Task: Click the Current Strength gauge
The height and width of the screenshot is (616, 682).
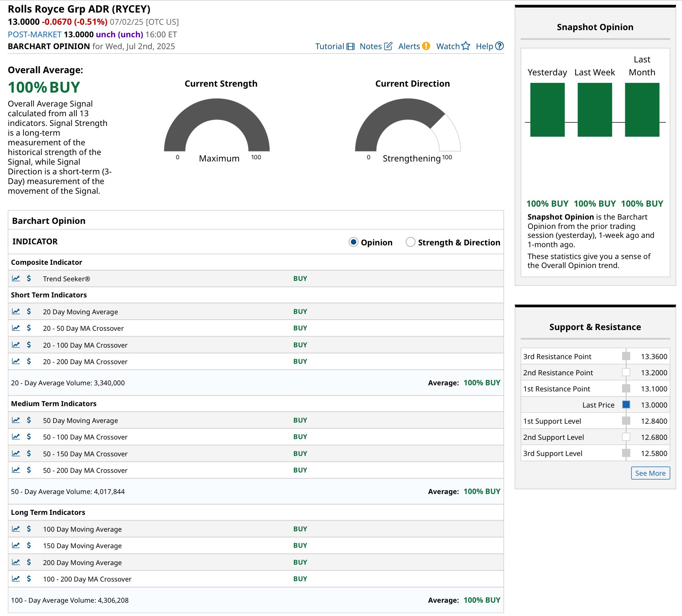Action: [x=217, y=126]
